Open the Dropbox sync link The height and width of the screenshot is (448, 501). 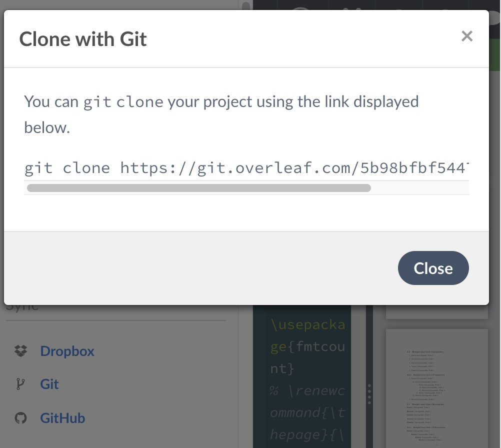[67, 351]
